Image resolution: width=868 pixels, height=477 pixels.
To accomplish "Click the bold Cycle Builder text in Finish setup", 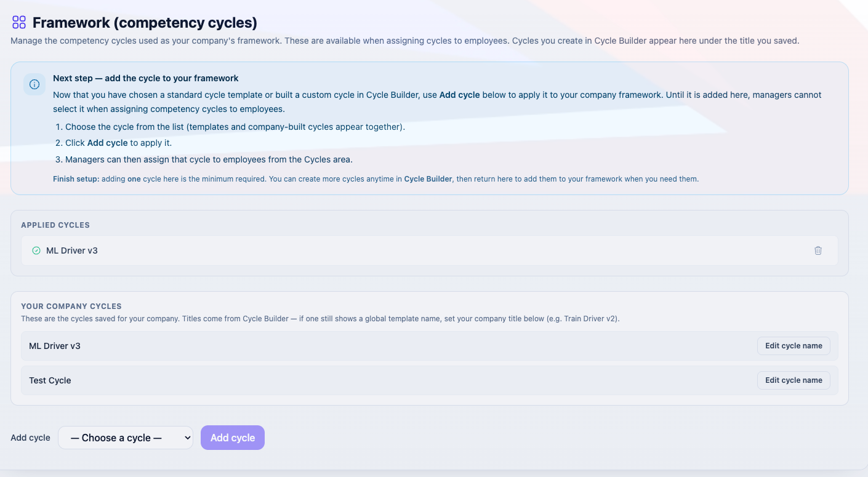I will coord(428,179).
